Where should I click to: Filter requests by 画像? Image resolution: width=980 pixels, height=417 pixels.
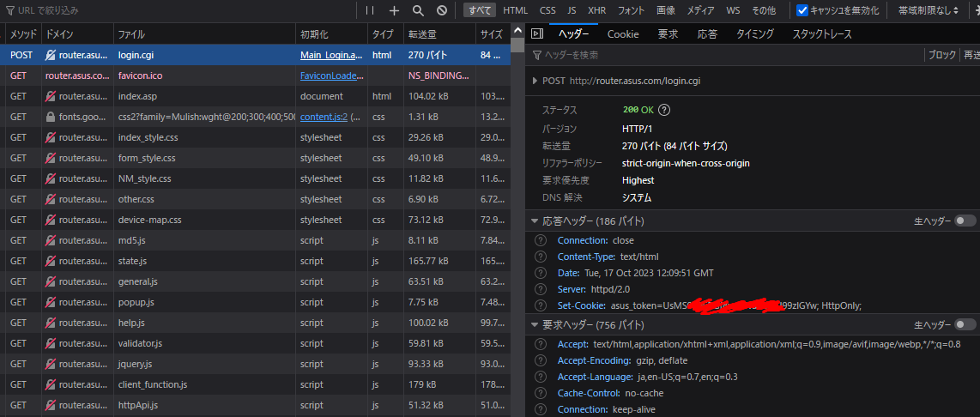tap(666, 10)
